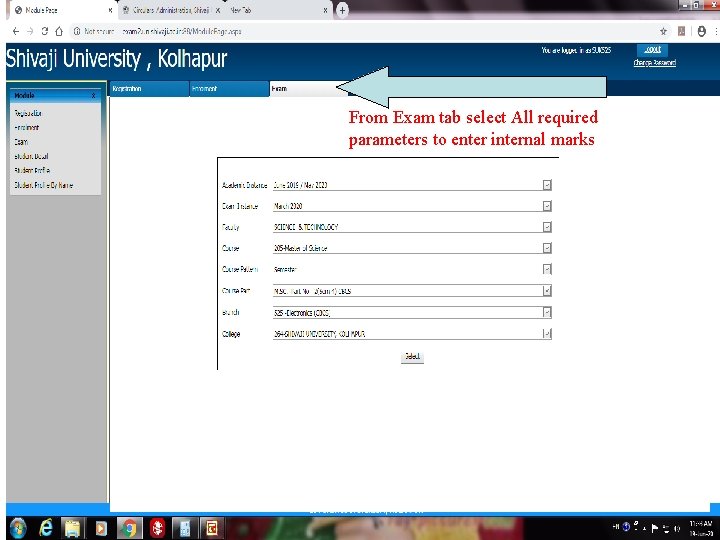Switch to the Circulars Administration browser tab
Screen dimensions: 720x540
[171, 10]
